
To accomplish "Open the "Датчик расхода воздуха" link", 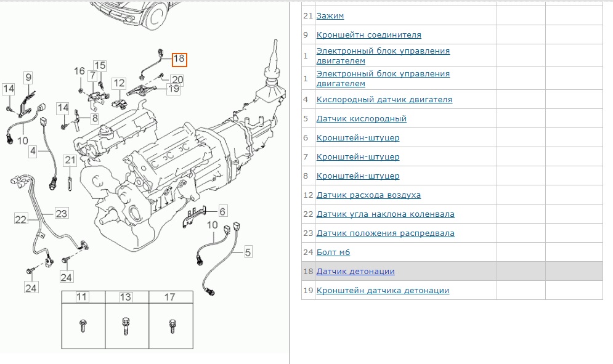I will [x=368, y=195].
